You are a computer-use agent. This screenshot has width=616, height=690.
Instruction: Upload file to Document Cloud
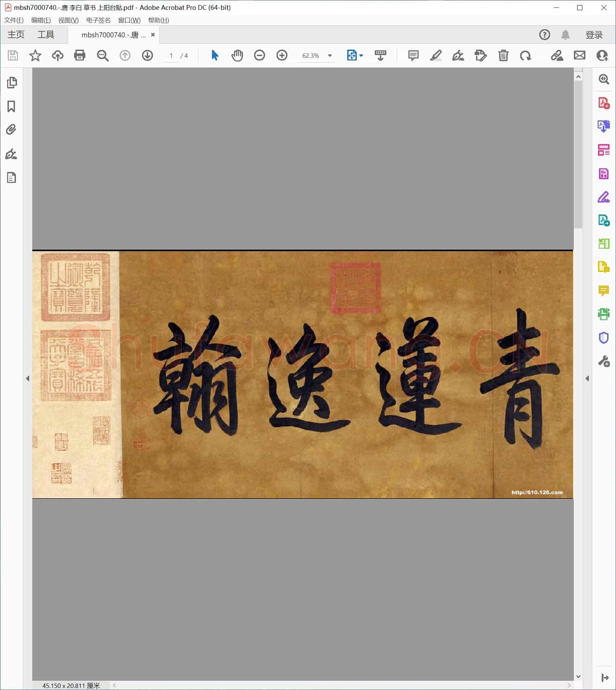pos(57,55)
